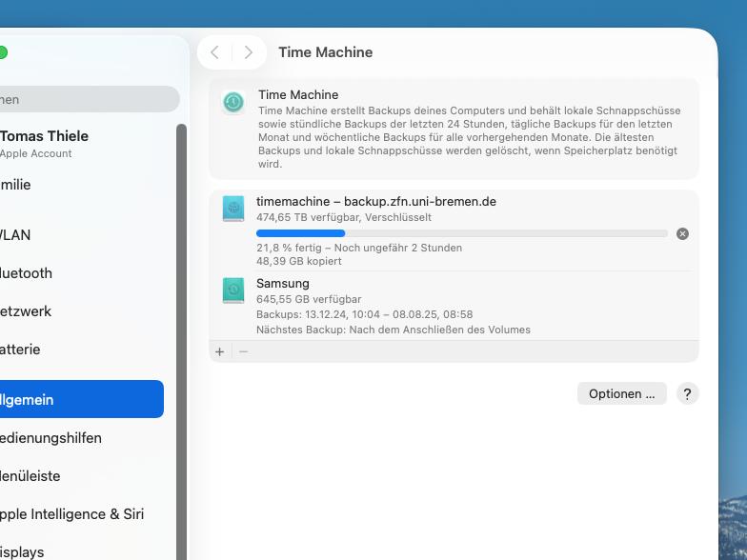This screenshot has height=560, width=747.
Task: Open Bluetooth settings in sidebar
Action: [29, 273]
